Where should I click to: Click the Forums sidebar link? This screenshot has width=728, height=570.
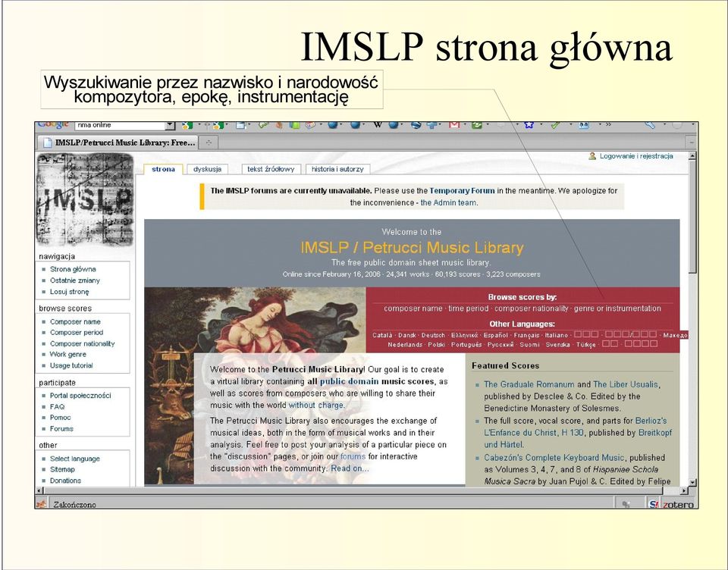click(61, 428)
